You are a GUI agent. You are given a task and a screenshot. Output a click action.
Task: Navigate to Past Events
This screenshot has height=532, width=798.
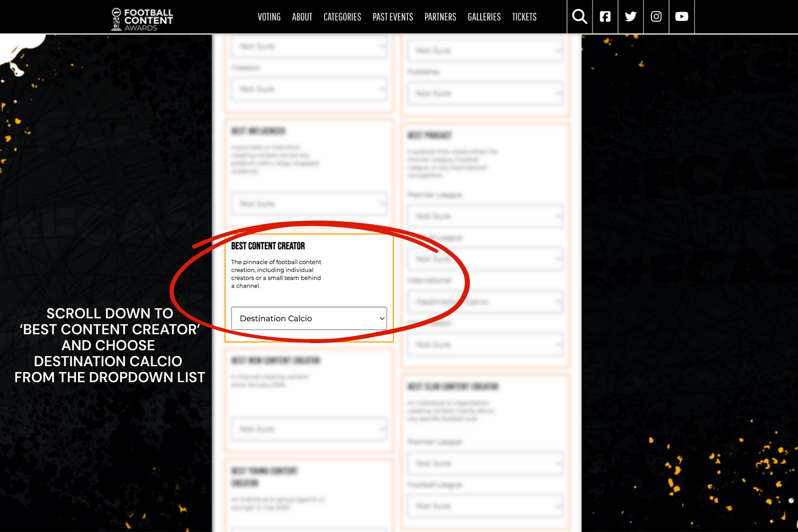pyautogui.click(x=393, y=17)
